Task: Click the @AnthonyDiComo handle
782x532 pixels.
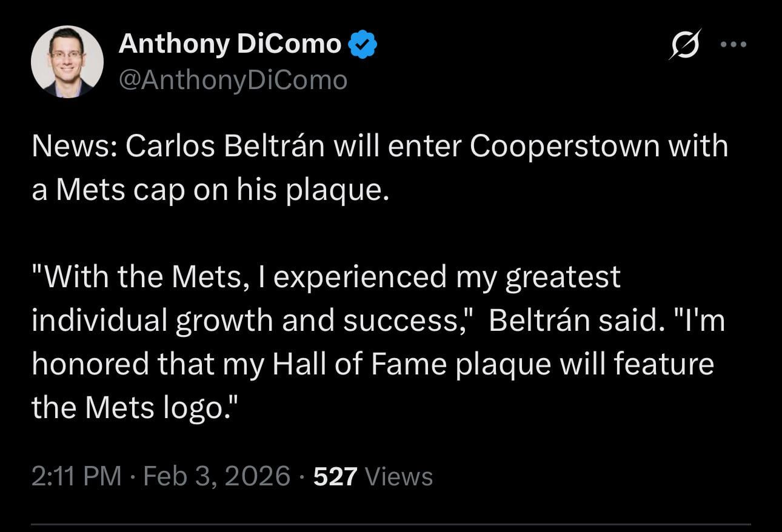Action: point(234,79)
